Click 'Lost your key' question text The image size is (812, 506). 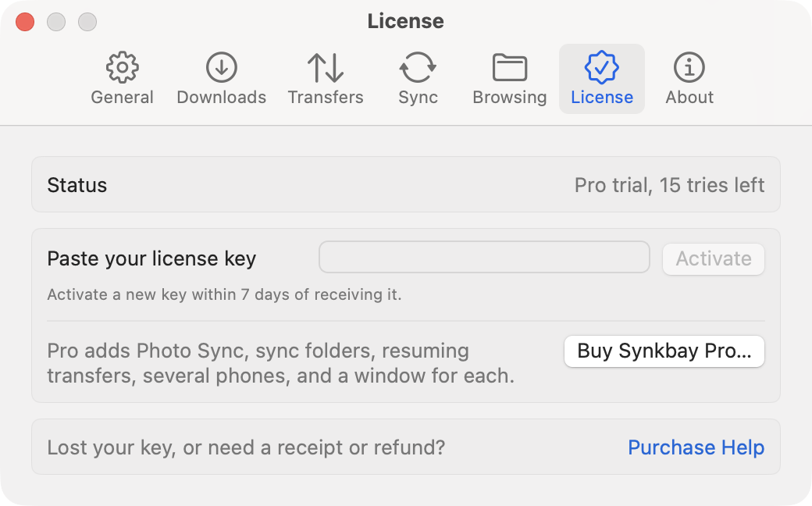[x=246, y=447]
